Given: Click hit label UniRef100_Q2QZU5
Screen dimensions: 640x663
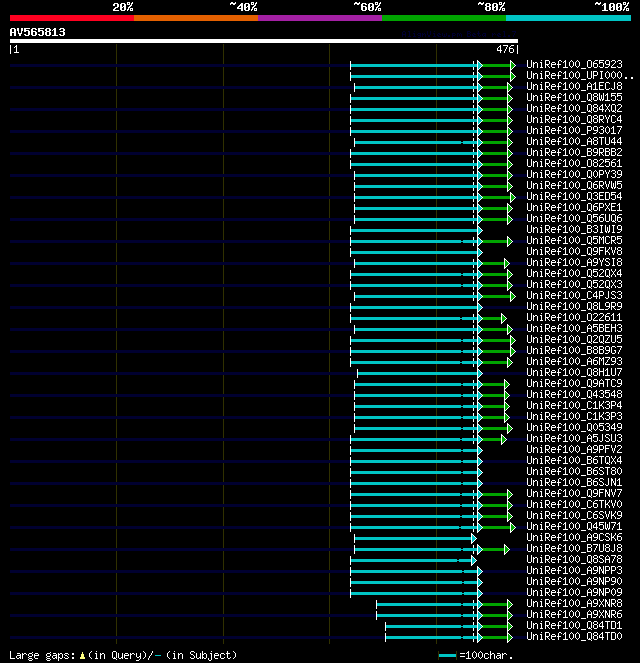Looking at the screenshot, I should point(574,339).
